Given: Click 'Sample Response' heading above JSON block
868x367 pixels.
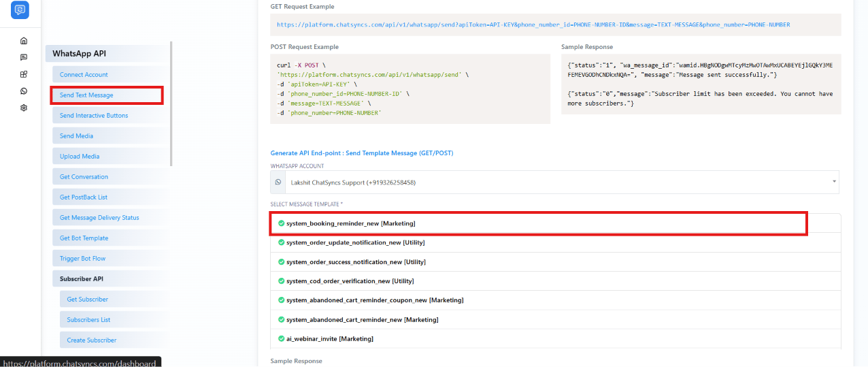Looking at the screenshot, I should (587, 47).
